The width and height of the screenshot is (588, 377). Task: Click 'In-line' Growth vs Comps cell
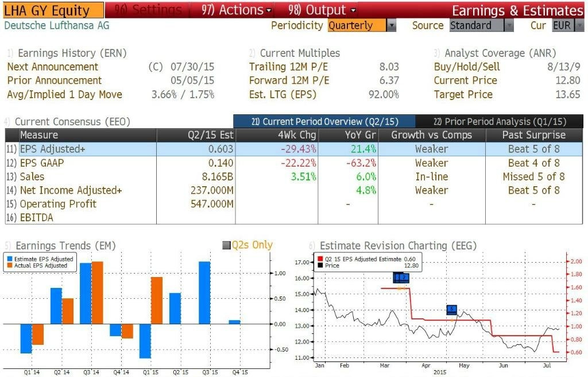[432, 176]
